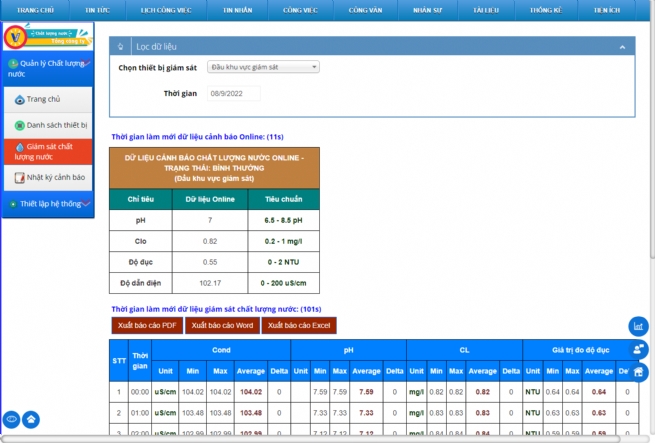This screenshot has width=655, height=443.
Task: Click Xuất báo cáo Excel button
Action: click(299, 325)
